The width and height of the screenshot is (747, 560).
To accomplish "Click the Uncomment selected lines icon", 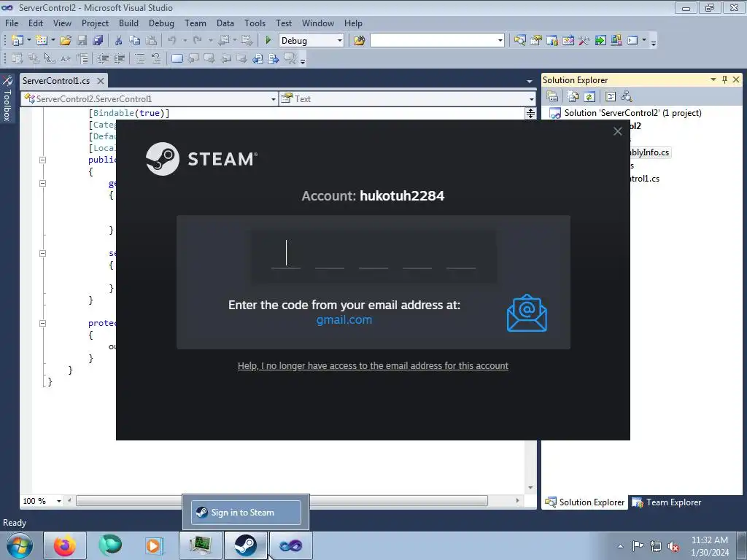I will pos(156,58).
